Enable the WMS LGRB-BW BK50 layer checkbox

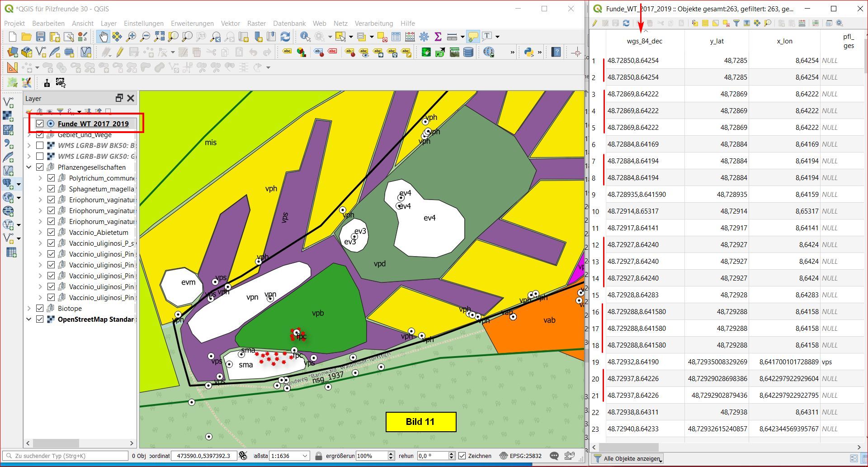click(40, 145)
